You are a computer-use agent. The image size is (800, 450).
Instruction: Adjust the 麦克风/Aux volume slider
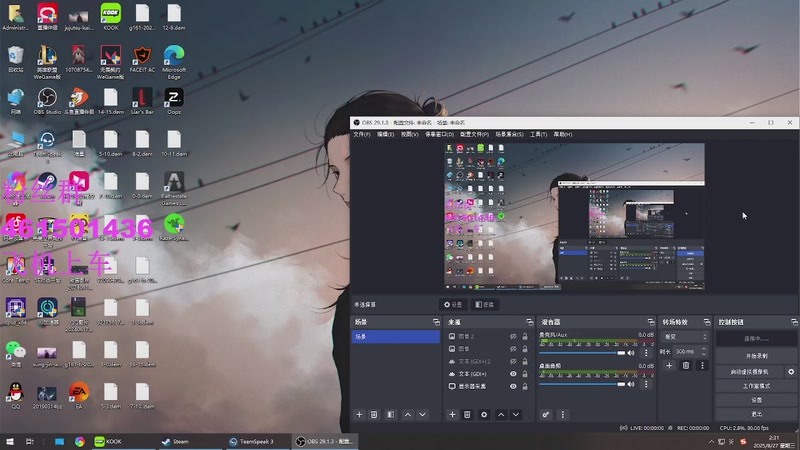click(582, 353)
